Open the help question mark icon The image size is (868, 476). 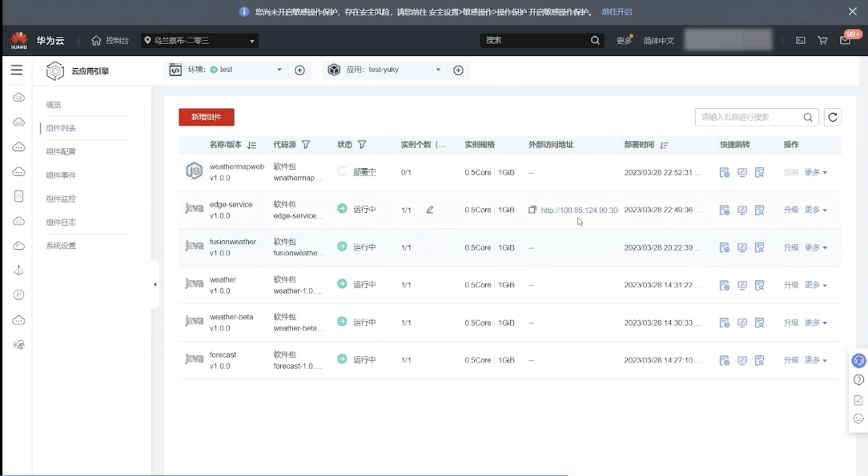[858, 380]
